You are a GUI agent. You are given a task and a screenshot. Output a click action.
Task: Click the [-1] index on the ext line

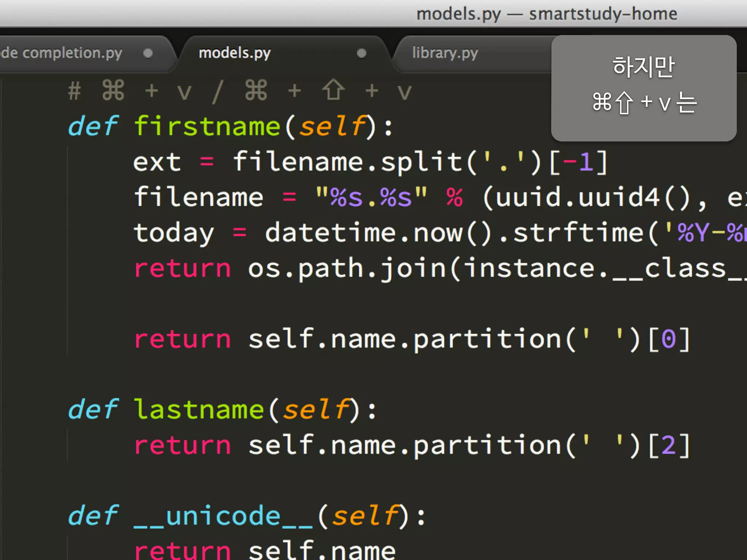click(x=579, y=162)
